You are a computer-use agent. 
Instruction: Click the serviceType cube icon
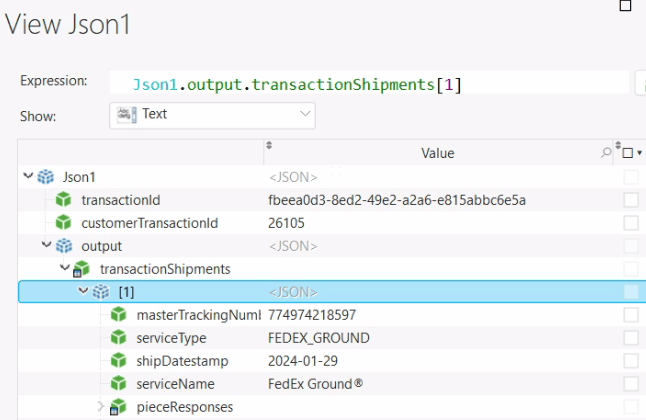click(119, 338)
